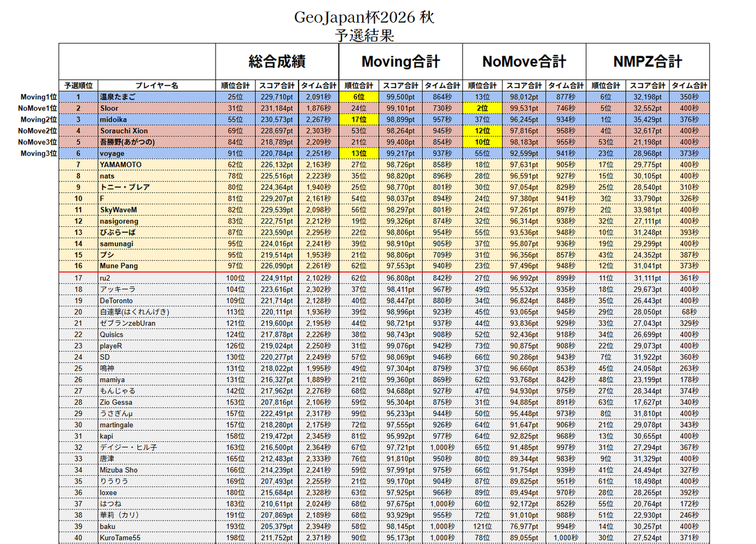Click the title 'GeoJapan杯2026 秋'
This screenshot has height=544, width=756.
[364, 18]
